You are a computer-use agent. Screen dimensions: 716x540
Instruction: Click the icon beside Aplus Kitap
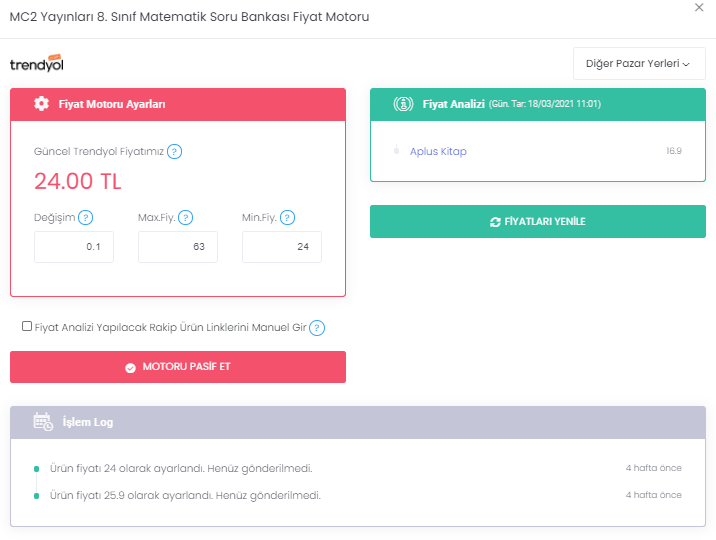tap(397, 151)
